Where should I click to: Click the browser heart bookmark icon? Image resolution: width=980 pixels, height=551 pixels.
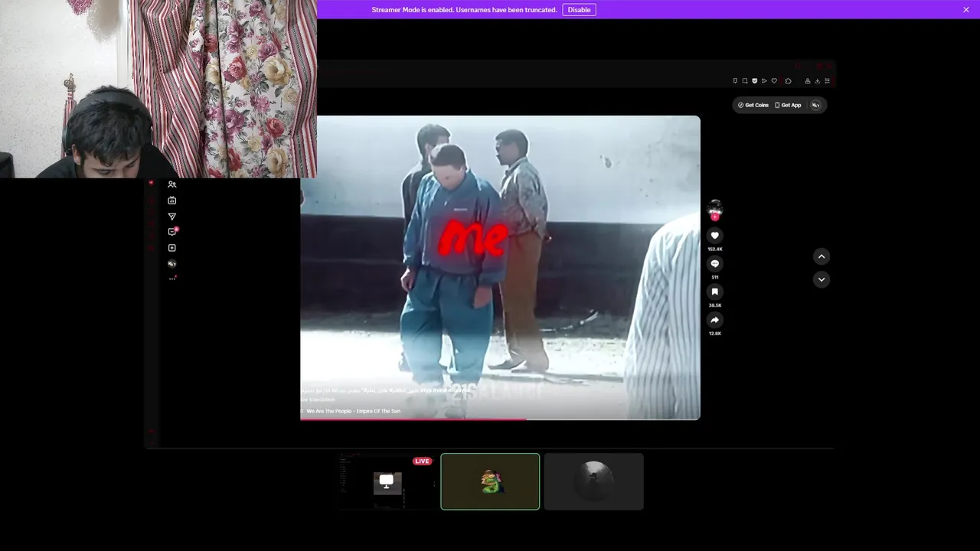click(x=774, y=80)
